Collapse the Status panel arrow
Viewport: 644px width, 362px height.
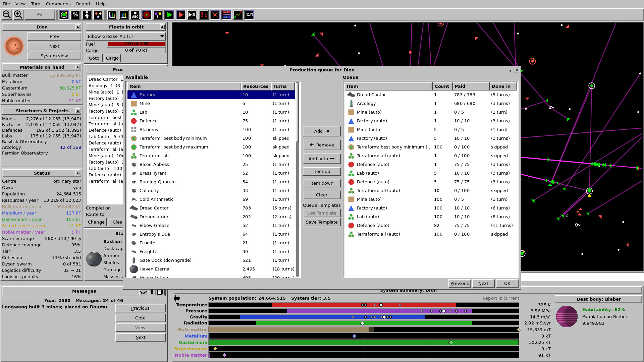78,173
